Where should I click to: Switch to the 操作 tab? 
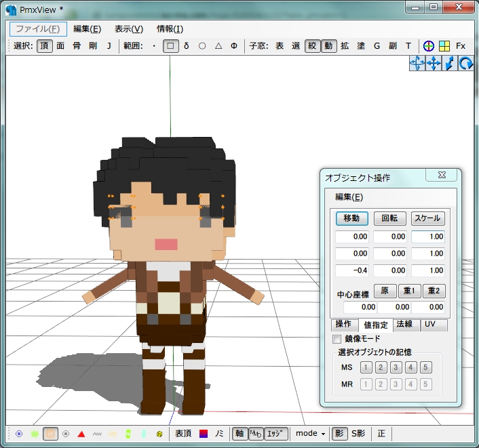343,324
